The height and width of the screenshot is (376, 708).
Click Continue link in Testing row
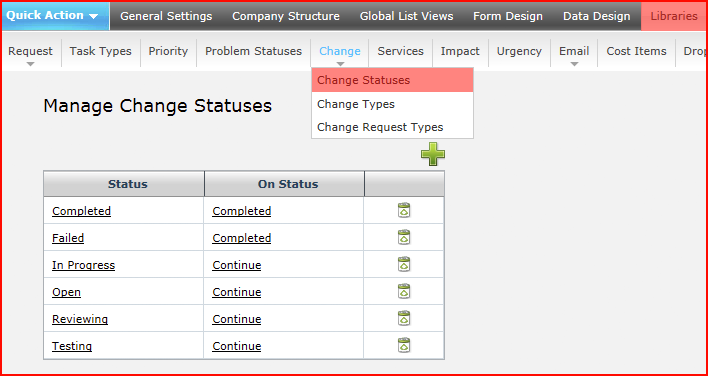237,346
